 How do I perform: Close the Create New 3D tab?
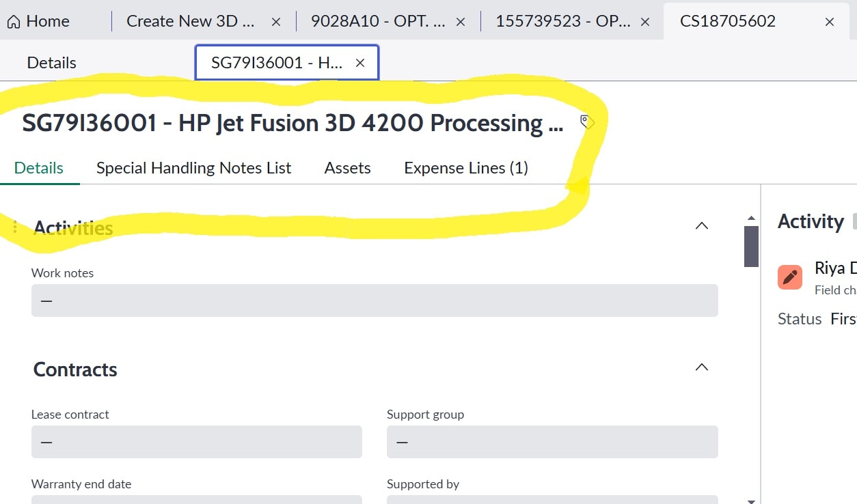point(276,22)
